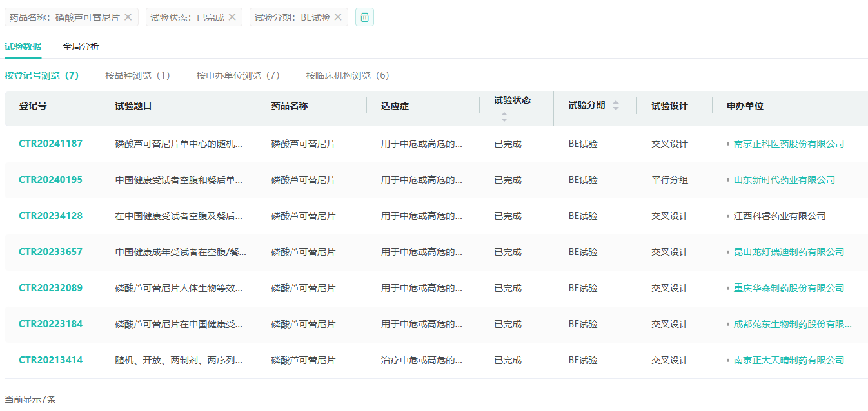Screen dimensions: 868x411
Task: Open sponsor 重庆华森制药股份有限公司
Action: tap(789, 288)
